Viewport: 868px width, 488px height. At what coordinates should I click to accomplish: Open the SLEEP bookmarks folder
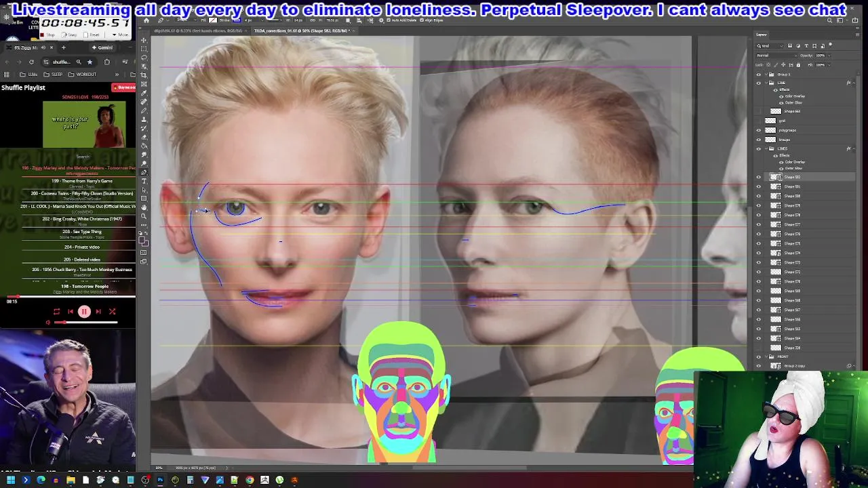(53, 75)
